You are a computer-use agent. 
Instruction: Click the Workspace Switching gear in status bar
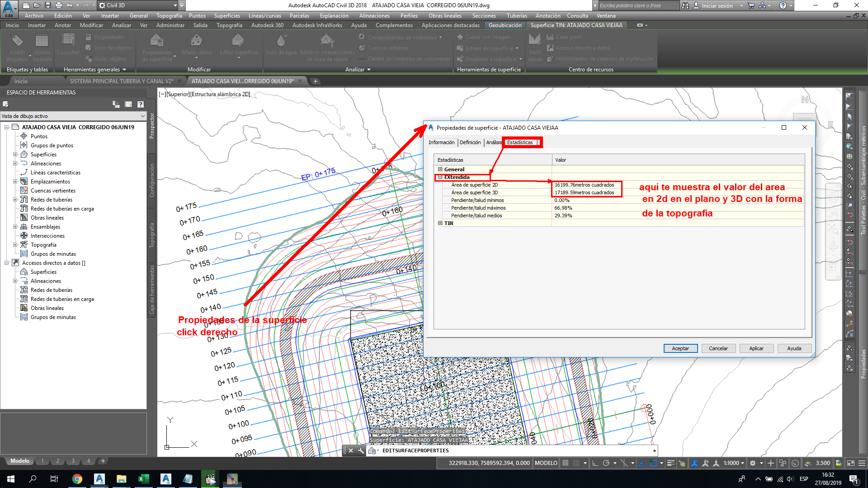pyautogui.click(x=753, y=463)
